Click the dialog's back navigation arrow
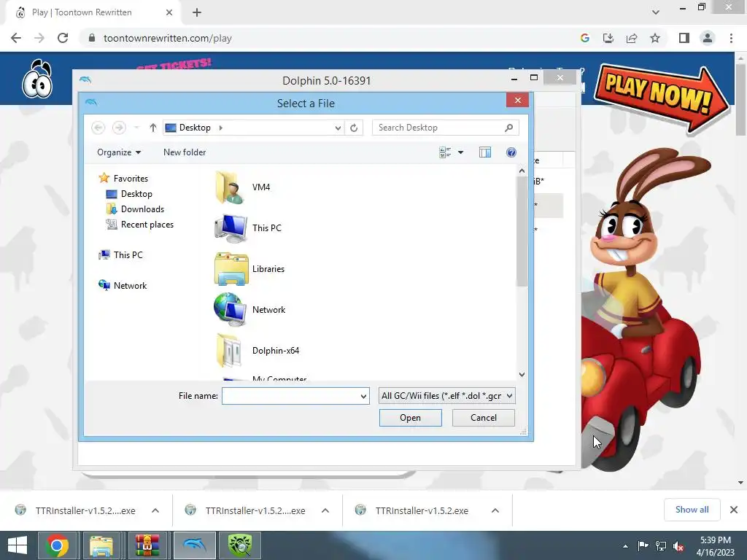Screen dimensions: 747x560 click(98, 128)
